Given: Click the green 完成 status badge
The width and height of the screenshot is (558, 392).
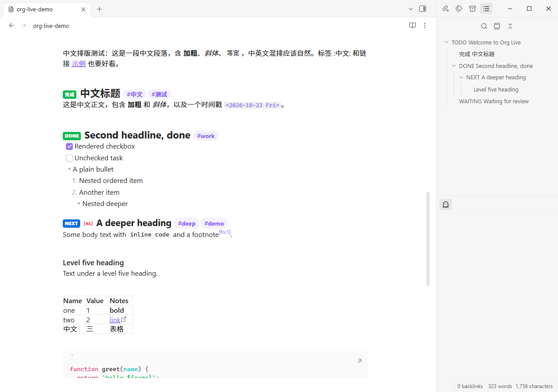Looking at the screenshot, I should point(70,95).
